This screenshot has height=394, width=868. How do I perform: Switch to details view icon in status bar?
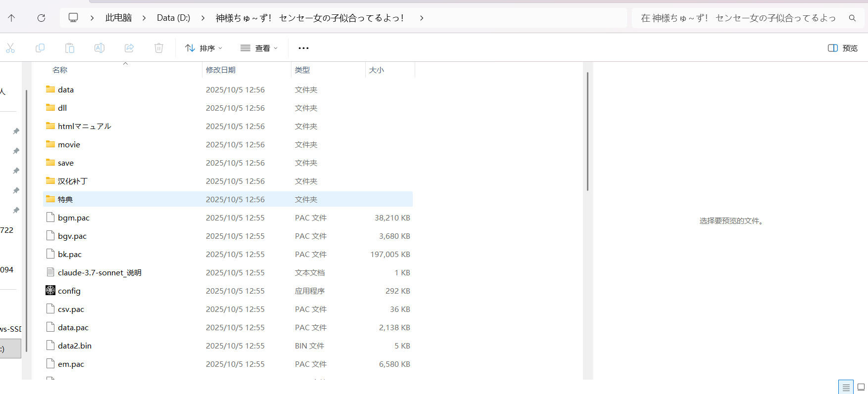click(x=846, y=387)
